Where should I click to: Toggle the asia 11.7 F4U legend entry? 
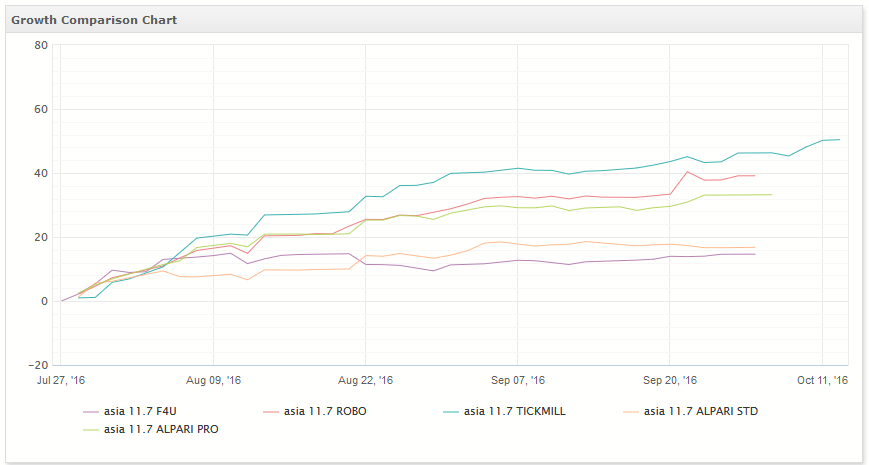130,412
